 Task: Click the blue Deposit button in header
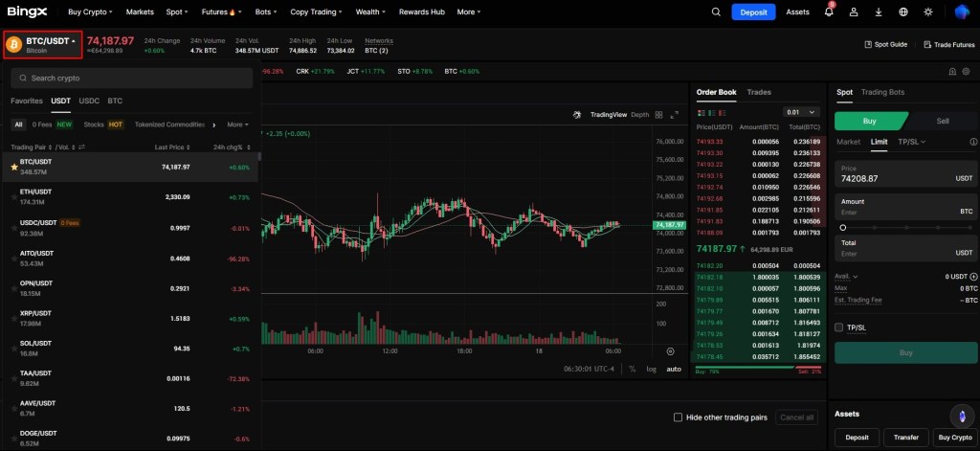pos(754,11)
